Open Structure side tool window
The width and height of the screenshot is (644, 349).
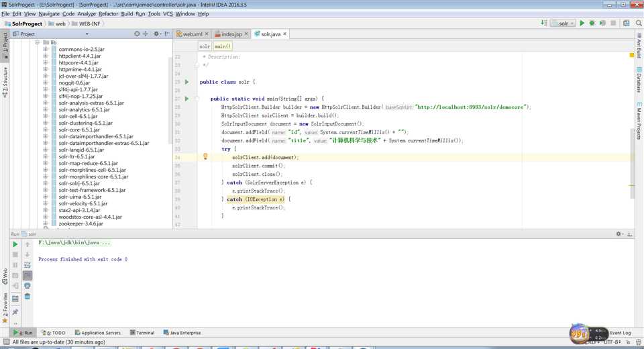[5, 82]
